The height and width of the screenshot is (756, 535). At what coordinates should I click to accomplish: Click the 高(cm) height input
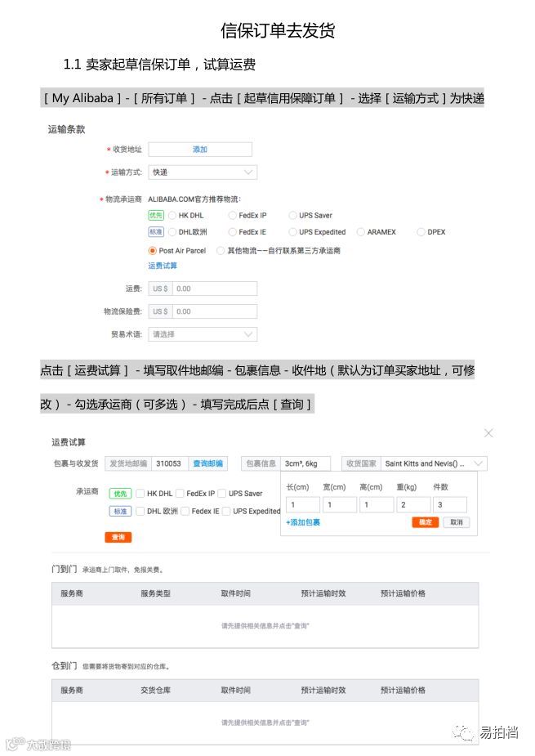(377, 505)
